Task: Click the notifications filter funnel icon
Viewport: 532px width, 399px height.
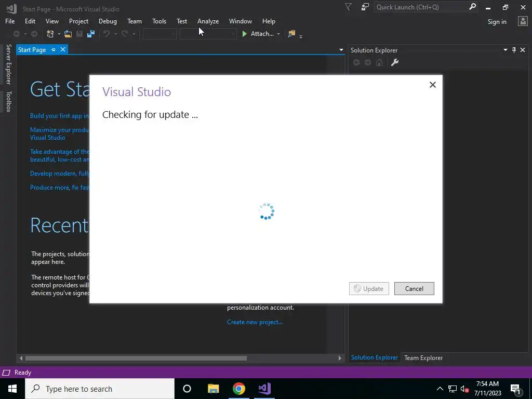Action: click(x=349, y=7)
